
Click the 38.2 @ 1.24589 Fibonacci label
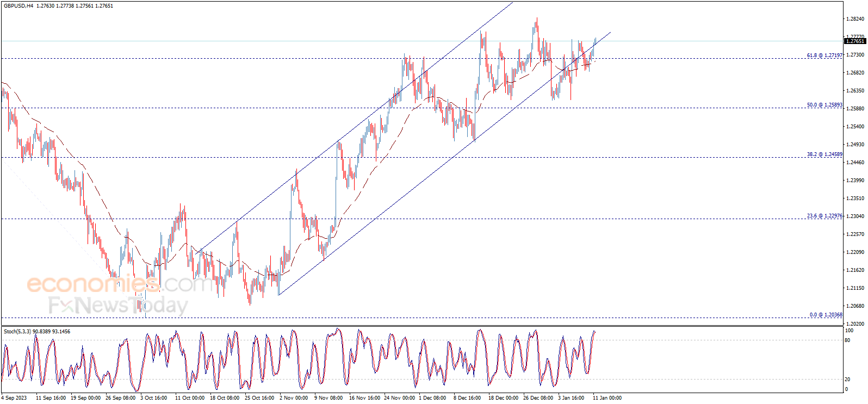point(824,154)
